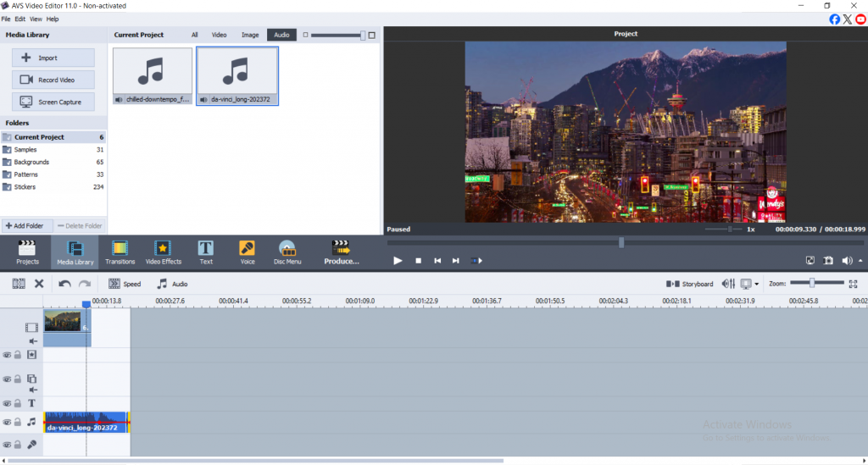Select the Backgrounds folder

[31, 162]
